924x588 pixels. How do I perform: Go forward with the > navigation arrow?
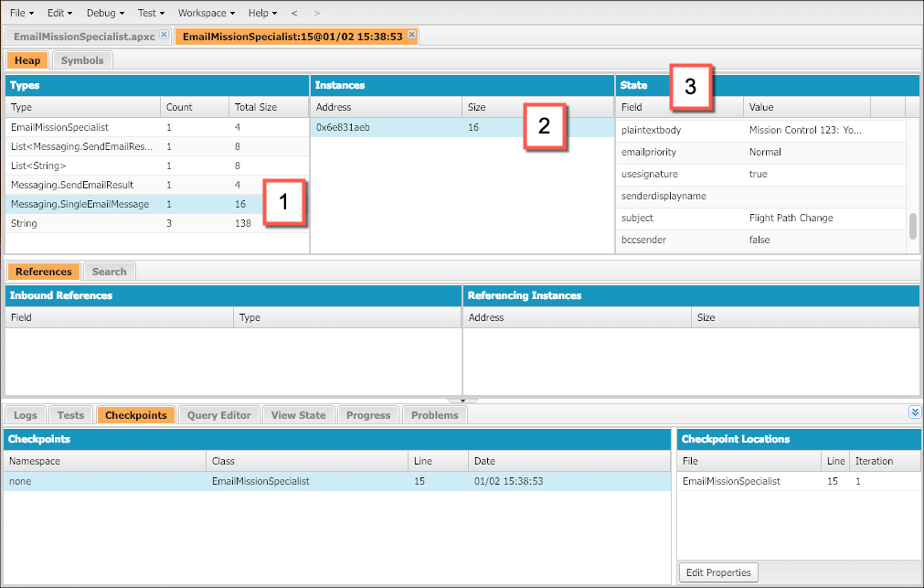[316, 13]
